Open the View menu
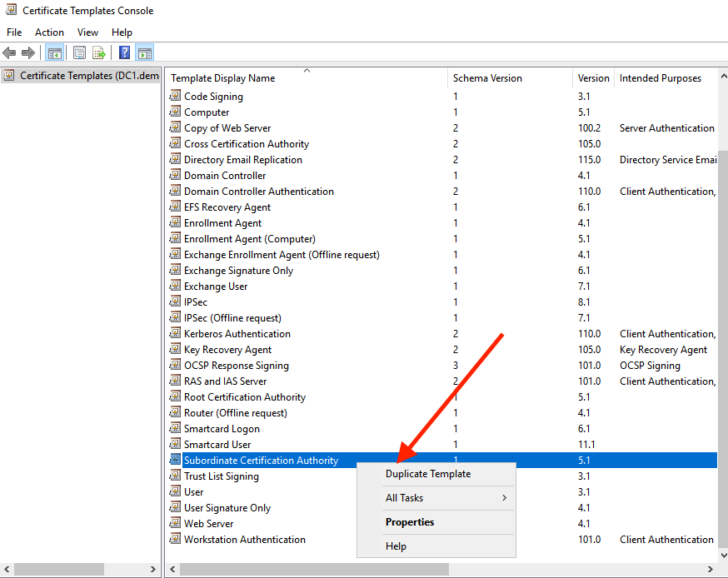 click(87, 32)
